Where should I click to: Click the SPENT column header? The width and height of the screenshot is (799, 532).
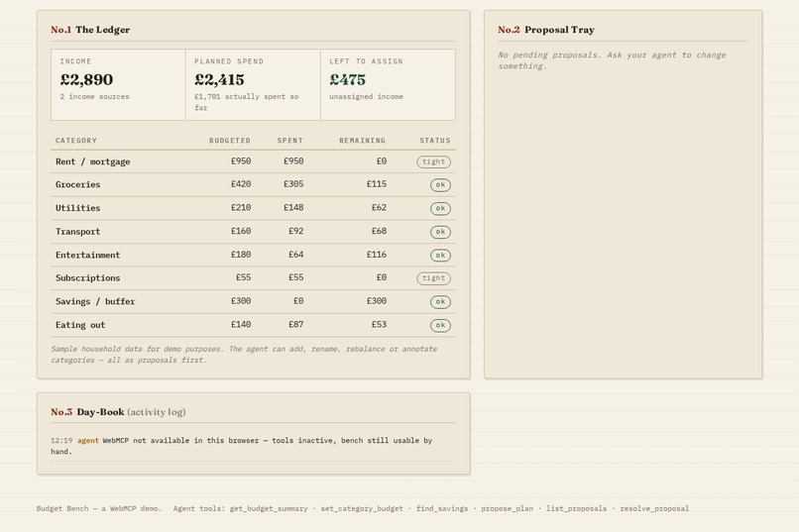click(289, 141)
